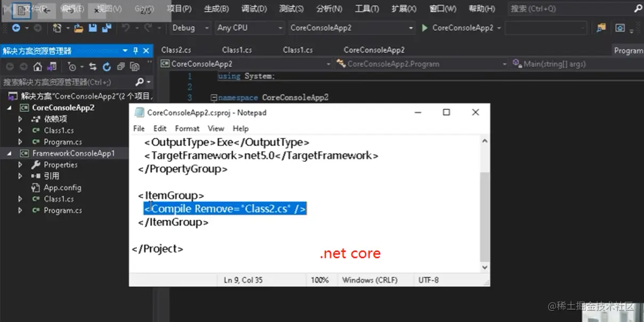Screen dimensions: 644x322
Task: Open the Any CPU platform dropdown
Action: [249, 28]
